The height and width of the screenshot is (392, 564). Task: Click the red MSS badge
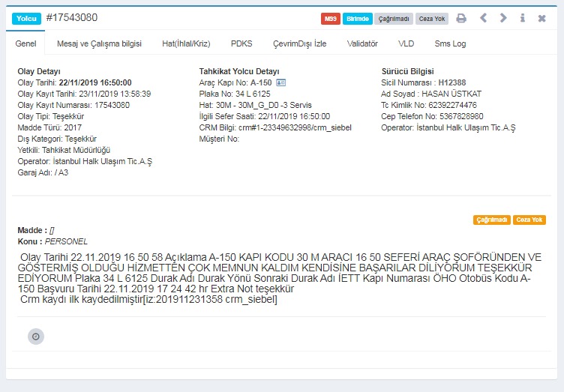point(331,19)
